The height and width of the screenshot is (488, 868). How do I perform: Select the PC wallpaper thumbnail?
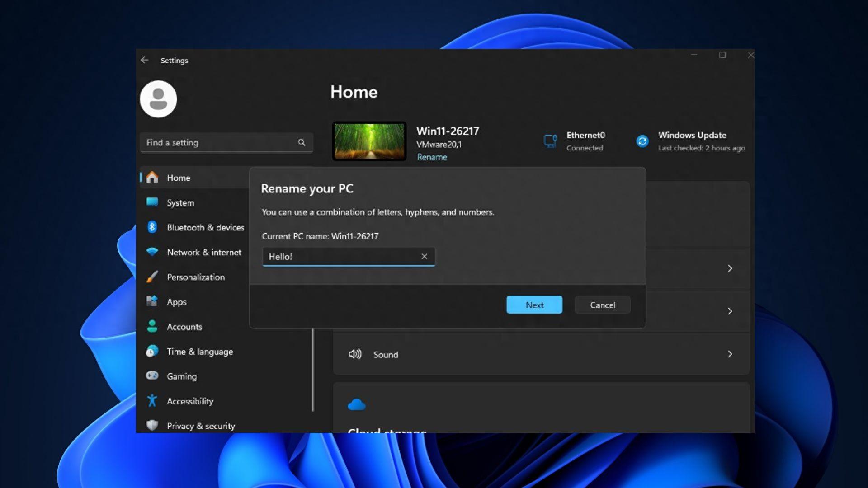pyautogui.click(x=368, y=141)
